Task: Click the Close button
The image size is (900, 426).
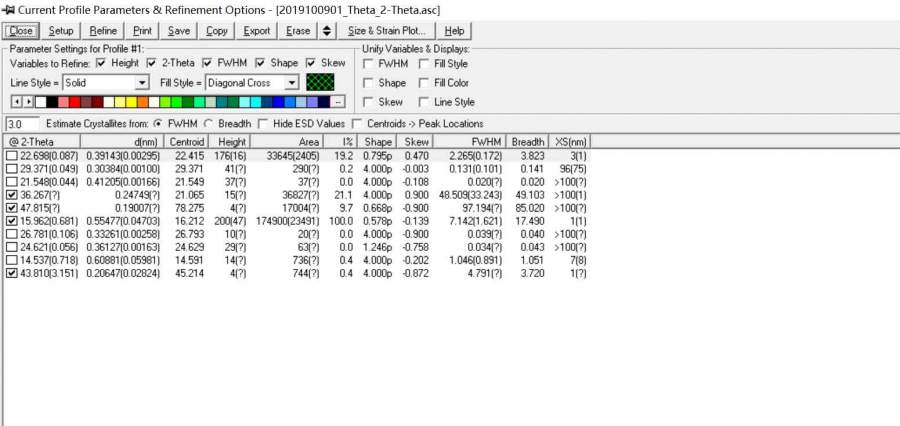Action: [x=21, y=31]
